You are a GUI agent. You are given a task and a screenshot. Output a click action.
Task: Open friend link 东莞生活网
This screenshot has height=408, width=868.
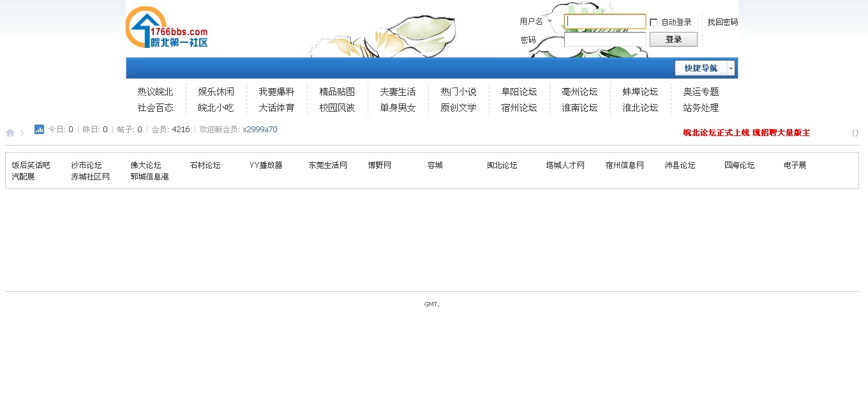(327, 165)
